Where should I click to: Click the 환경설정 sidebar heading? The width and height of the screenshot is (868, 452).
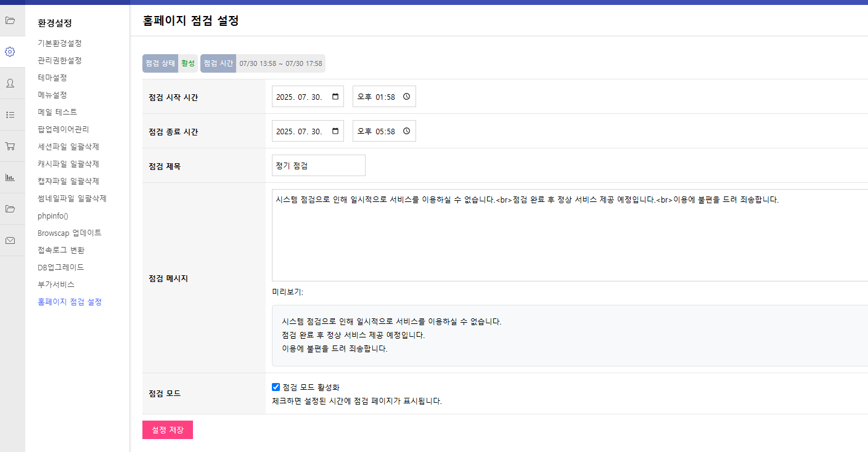pos(55,23)
